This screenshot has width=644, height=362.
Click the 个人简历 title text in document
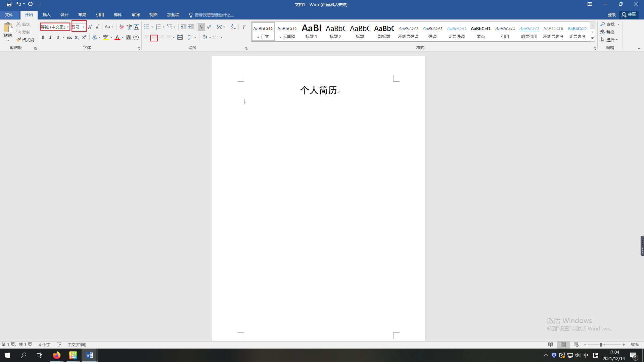pos(318,90)
